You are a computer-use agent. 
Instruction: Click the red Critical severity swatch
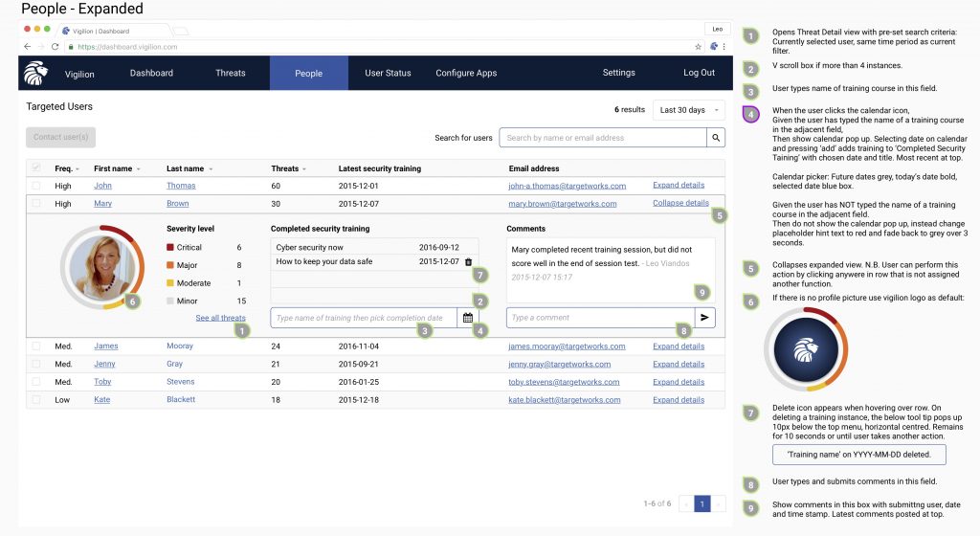click(170, 247)
